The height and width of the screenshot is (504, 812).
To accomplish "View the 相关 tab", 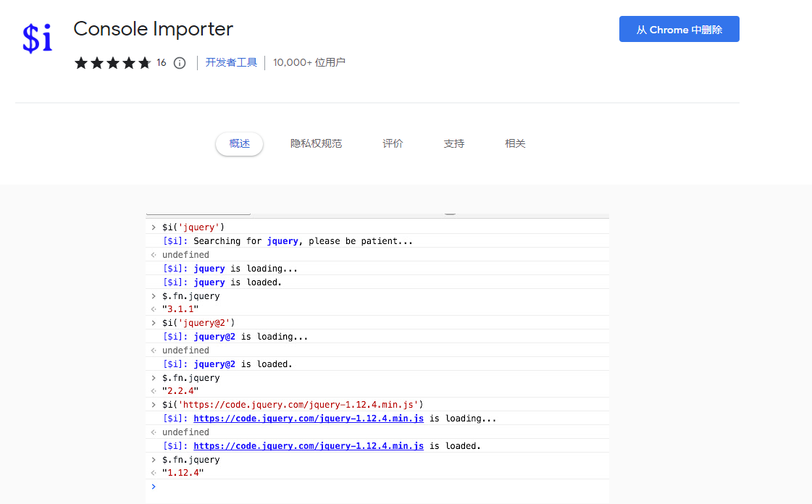I will 515,143.
